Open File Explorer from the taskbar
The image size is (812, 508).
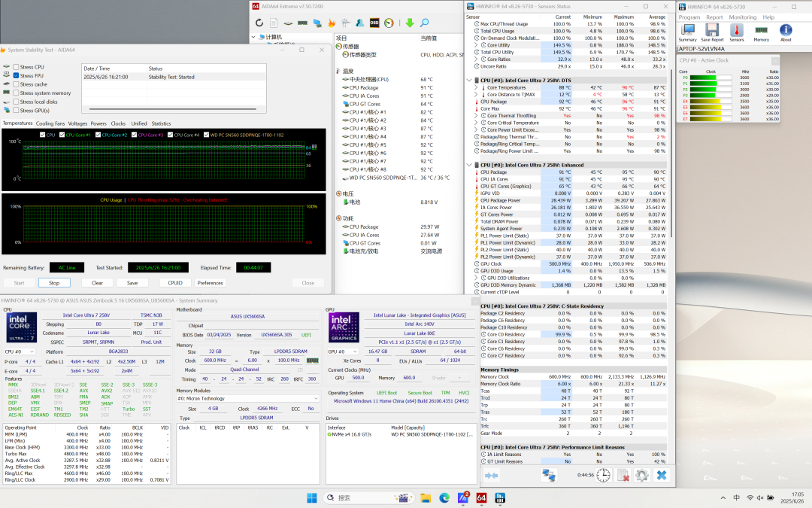426,497
